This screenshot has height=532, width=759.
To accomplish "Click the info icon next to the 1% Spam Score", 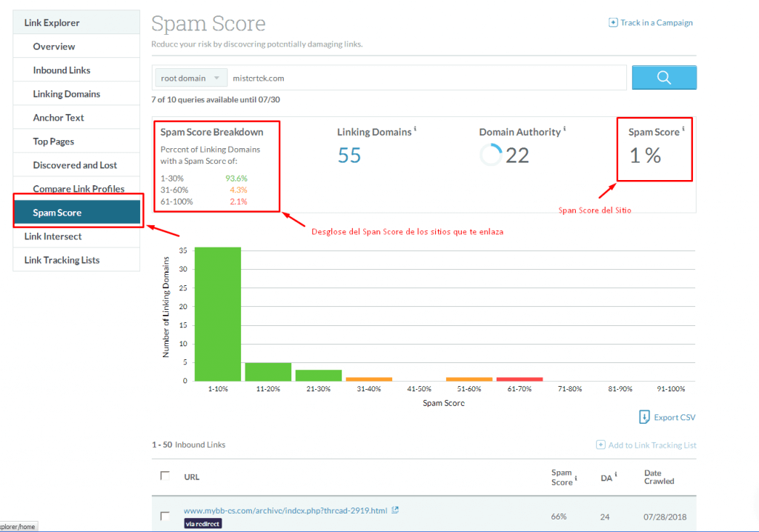I will (683, 129).
